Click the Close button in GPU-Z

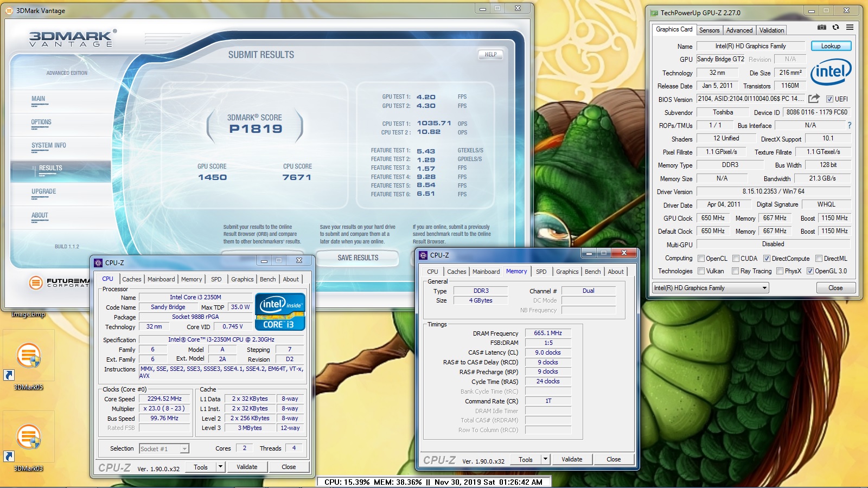coord(835,288)
